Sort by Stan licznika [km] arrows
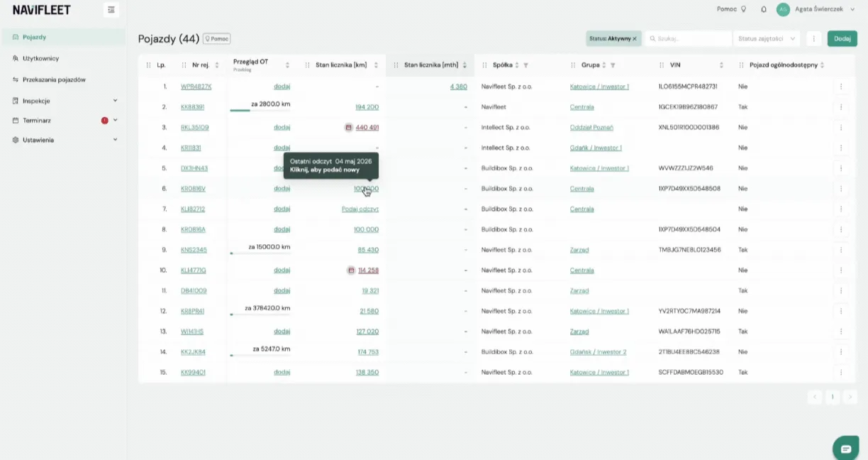 (376, 65)
